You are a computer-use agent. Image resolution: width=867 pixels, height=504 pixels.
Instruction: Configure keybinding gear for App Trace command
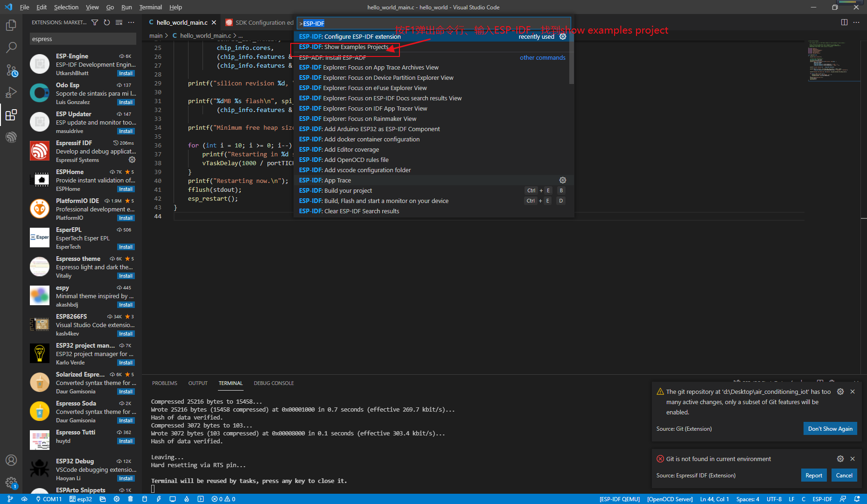pos(563,180)
